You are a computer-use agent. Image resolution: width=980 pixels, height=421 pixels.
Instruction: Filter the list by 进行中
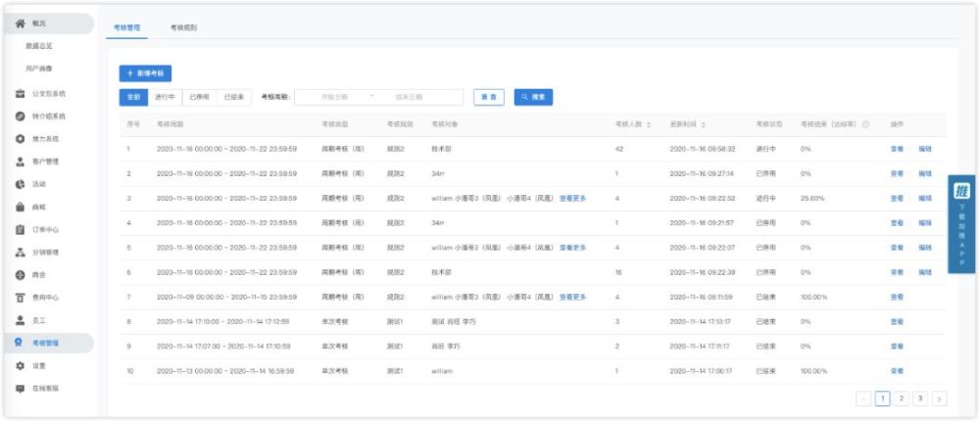165,98
